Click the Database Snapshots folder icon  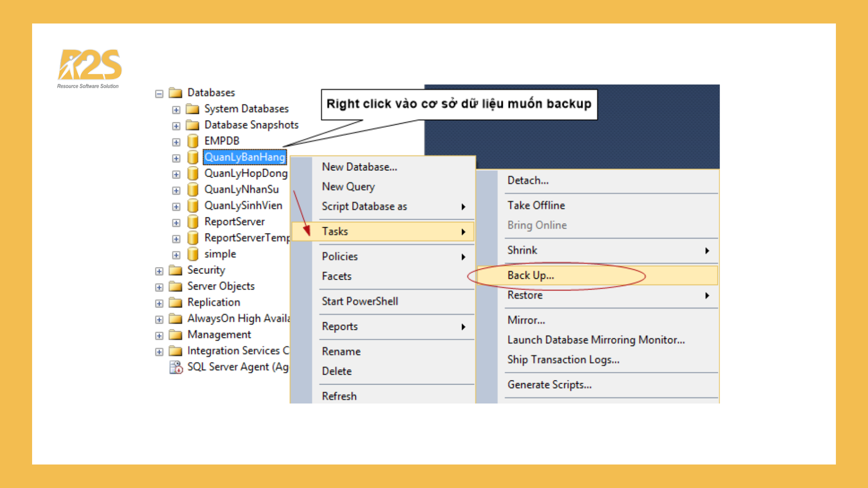pyautogui.click(x=192, y=125)
